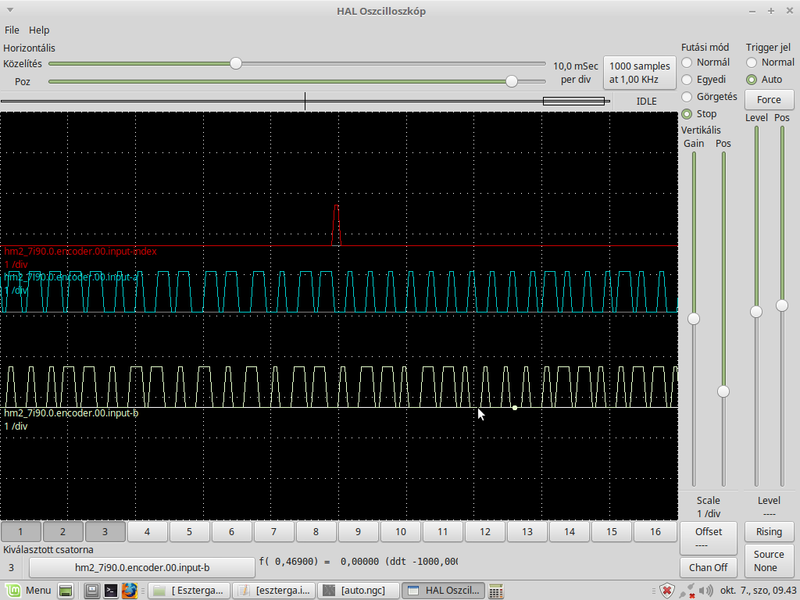Viewport: 800px width, 600px height.
Task: Click the show desktop icon in taskbar
Action: pos(65,591)
